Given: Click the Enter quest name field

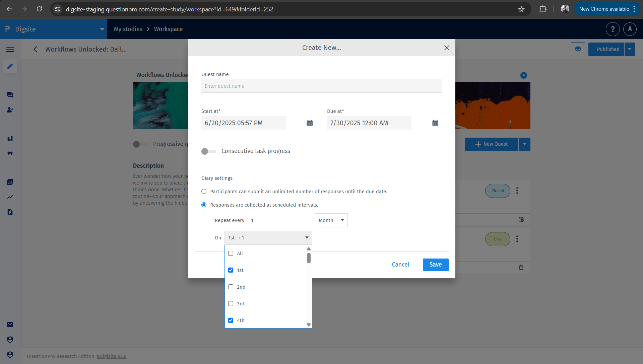Looking at the screenshot, I should (321, 86).
